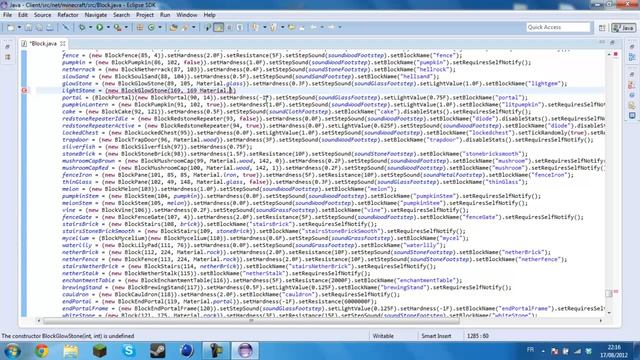
Task: Click the Writable status bar entry
Action: coord(383,336)
